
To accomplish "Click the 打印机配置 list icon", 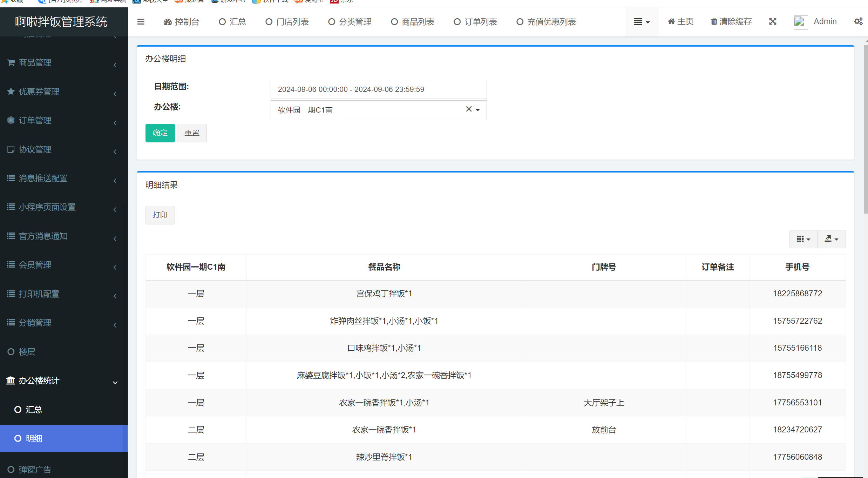I will tap(11, 294).
